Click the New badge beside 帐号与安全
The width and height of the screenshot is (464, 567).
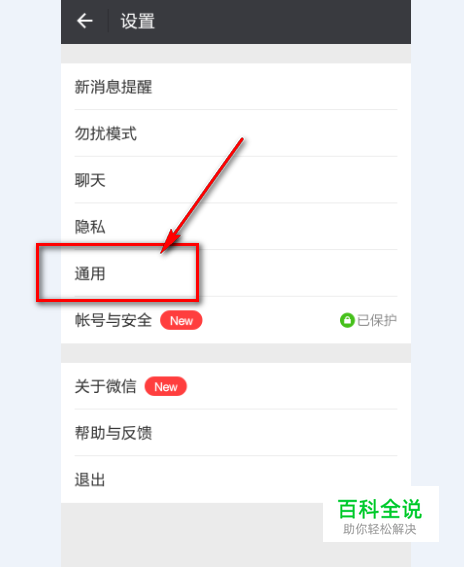181,320
